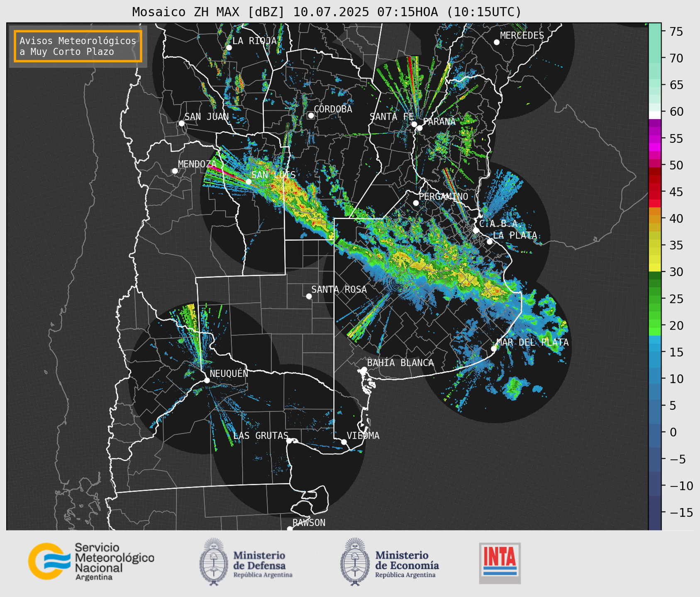Click the SAN LUIS city marker
700x597 pixels.
249,181
